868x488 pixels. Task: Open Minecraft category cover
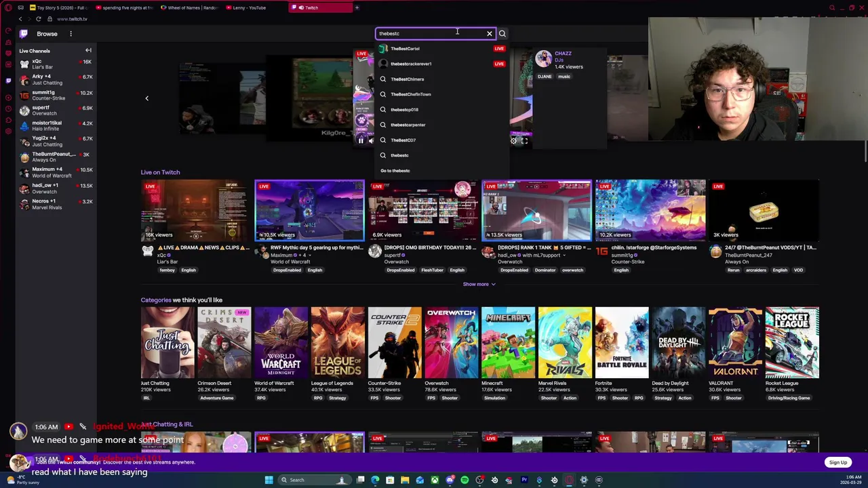[x=508, y=342]
